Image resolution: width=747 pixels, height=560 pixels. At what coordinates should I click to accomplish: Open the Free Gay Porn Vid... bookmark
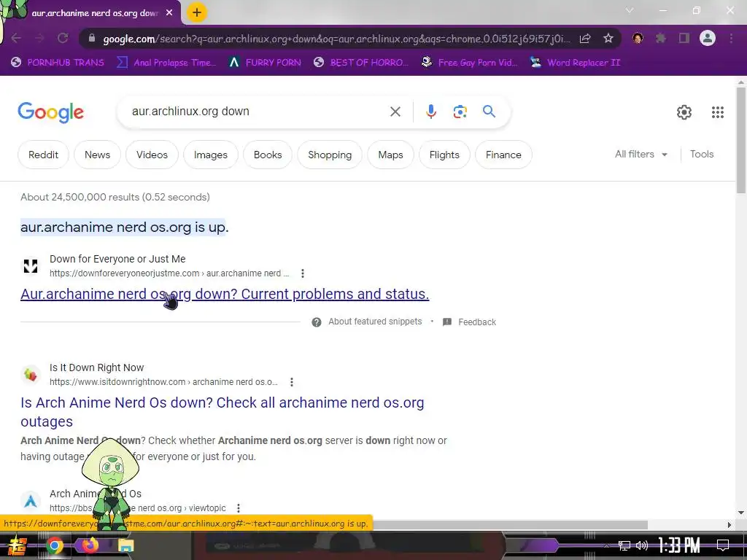pos(469,63)
